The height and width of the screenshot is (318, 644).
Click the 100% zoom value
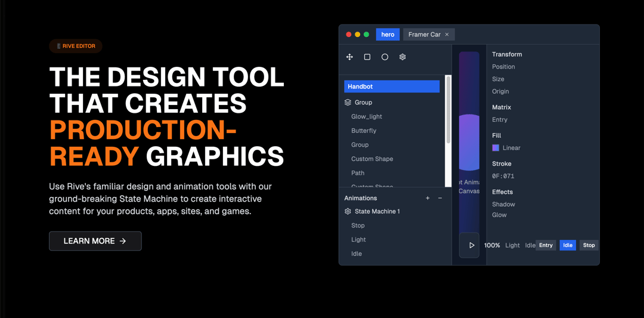[492, 245]
